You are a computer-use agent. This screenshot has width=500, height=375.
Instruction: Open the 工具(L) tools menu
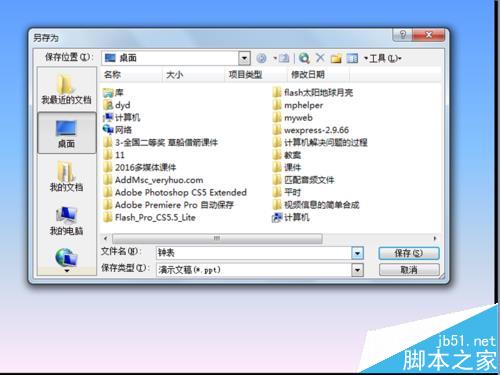click(384, 59)
